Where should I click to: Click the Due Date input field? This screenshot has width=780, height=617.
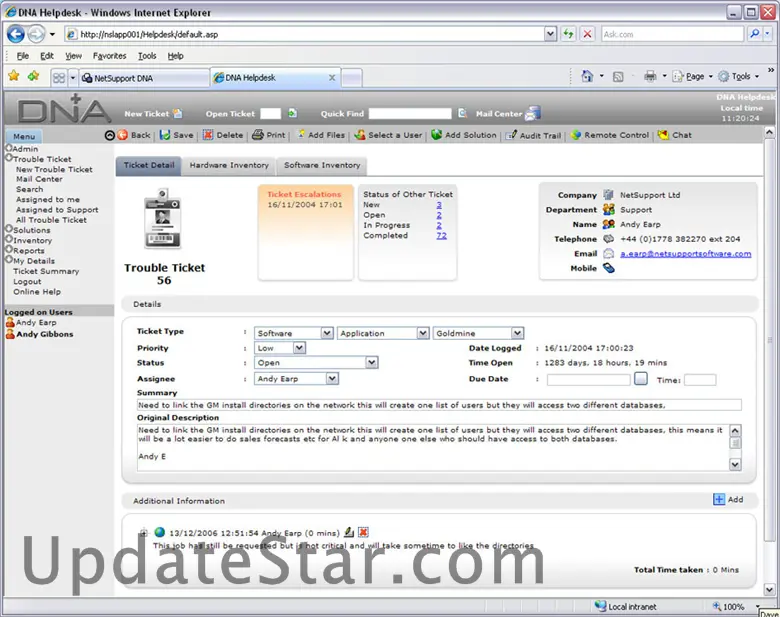click(x=588, y=380)
